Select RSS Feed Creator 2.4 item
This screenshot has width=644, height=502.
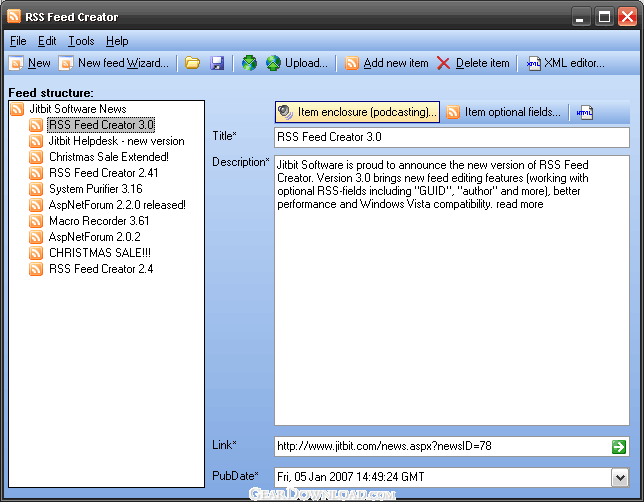click(101, 269)
